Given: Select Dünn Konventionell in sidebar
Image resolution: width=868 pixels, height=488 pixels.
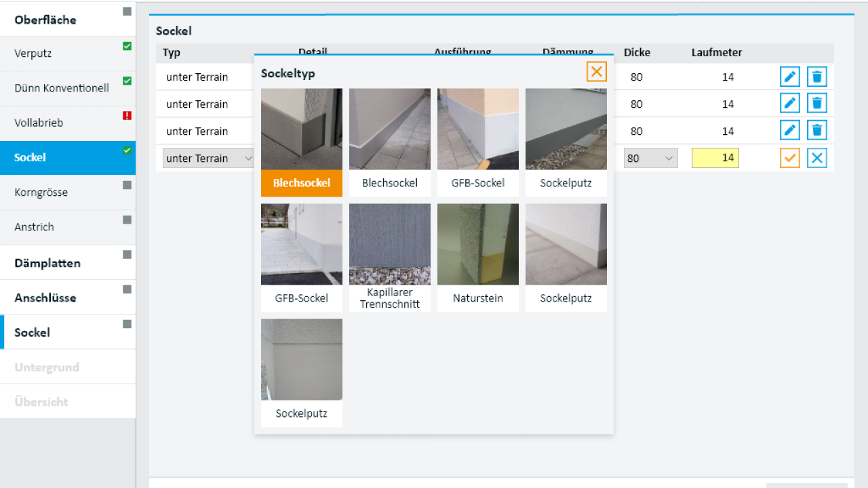Looking at the screenshot, I should (x=62, y=88).
